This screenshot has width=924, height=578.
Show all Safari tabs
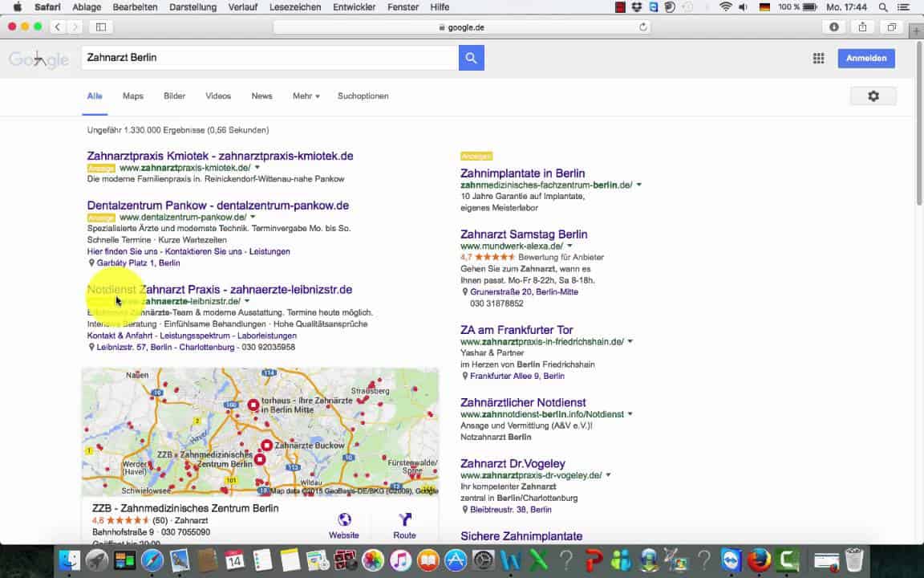tap(892, 27)
